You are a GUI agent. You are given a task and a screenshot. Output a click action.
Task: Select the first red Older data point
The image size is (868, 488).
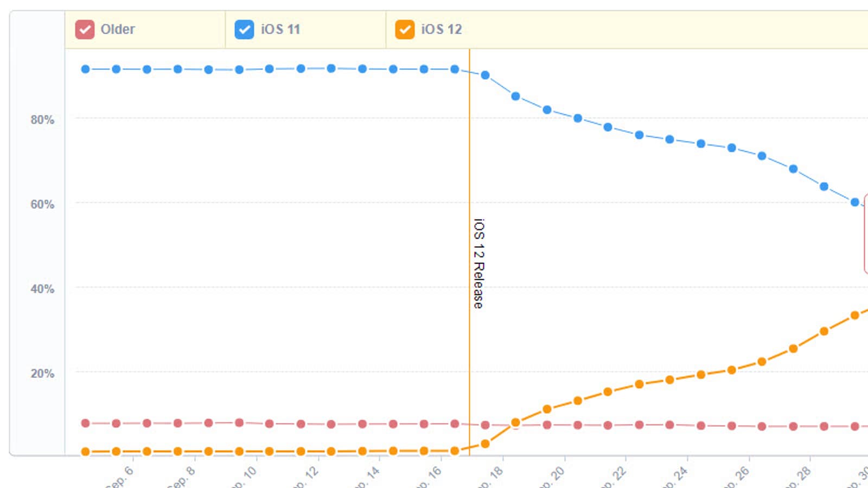[x=85, y=423]
